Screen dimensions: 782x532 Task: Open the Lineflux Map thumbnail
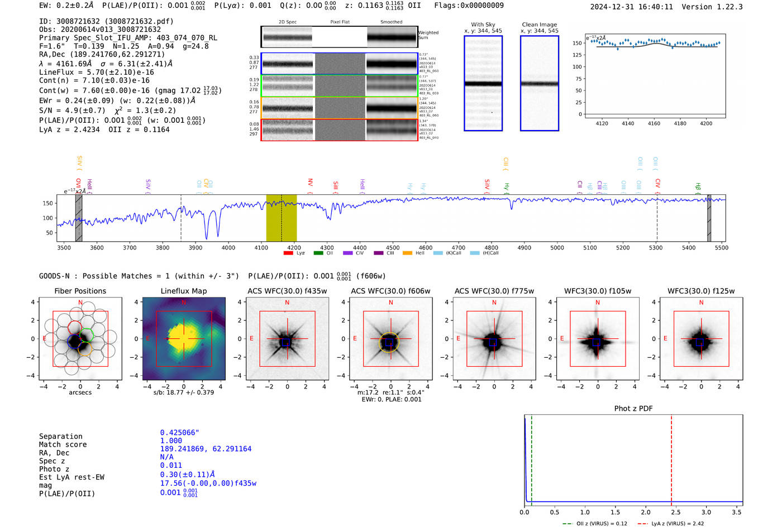pos(184,338)
